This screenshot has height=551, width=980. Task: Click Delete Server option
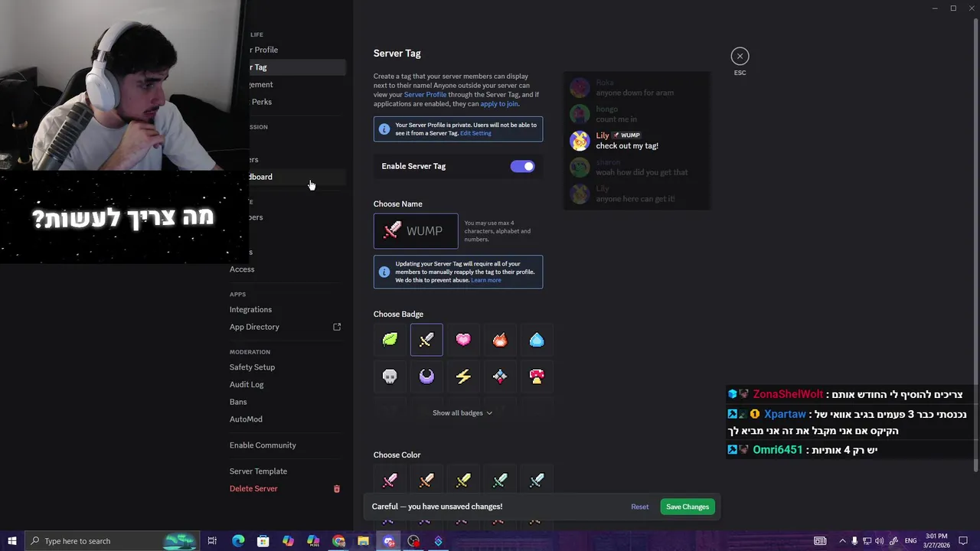pos(253,489)
